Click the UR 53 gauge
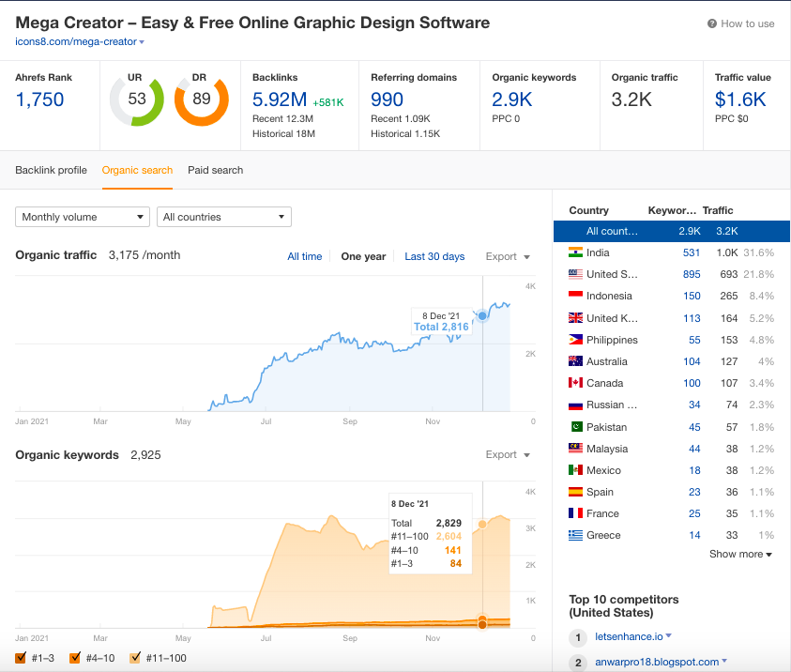The height and width of the screenshot is (672, 791). click(137, 99)
